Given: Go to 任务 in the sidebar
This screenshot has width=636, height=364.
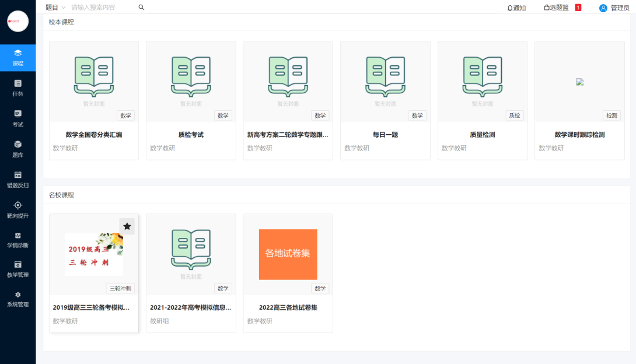Looking at the screenshot, I should click(18, 88).
